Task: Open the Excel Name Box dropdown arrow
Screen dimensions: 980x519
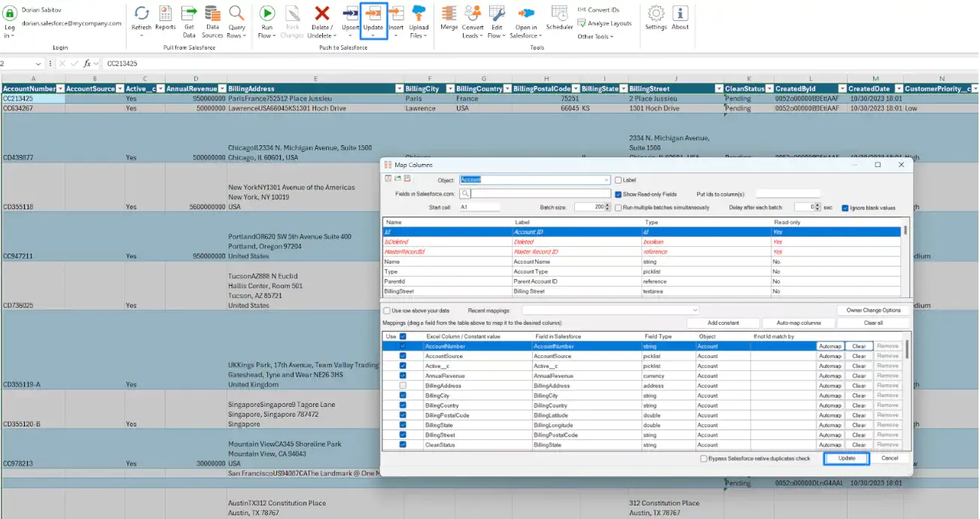Action: [38, 64]
